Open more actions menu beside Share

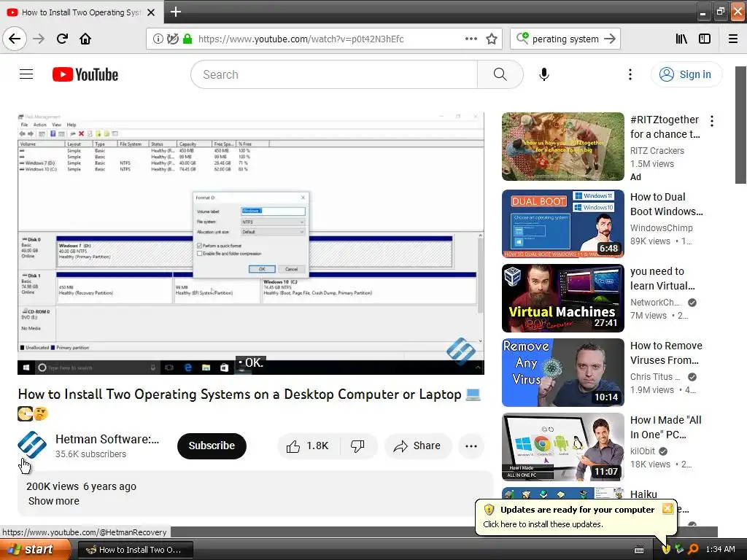(471, 446)
